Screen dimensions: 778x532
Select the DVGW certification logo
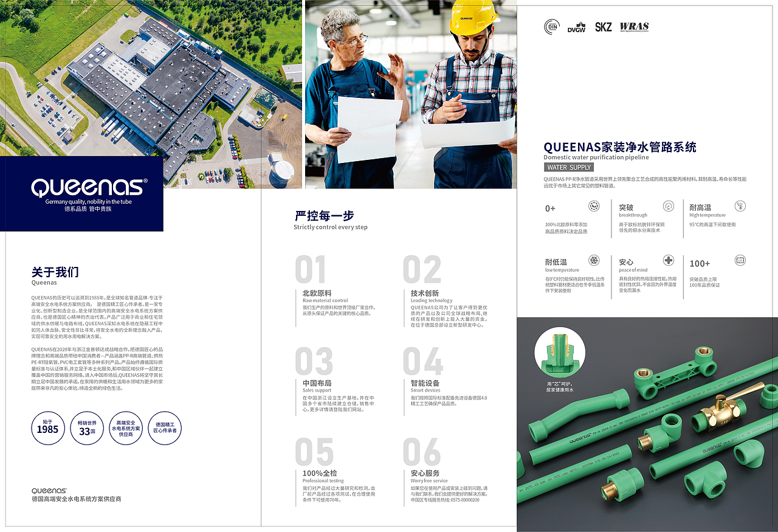pyautogui.click(x=576, y=28)
